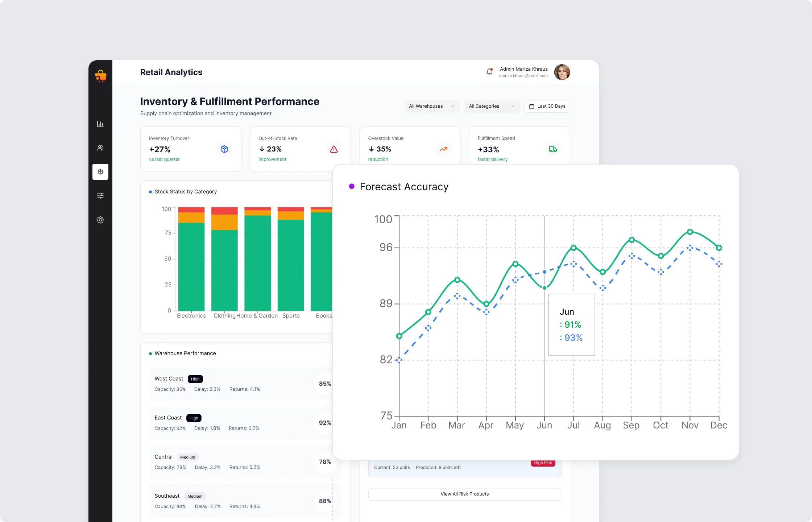
Task: Click the Mar point on green line
Action: click(x=457, y=280)
